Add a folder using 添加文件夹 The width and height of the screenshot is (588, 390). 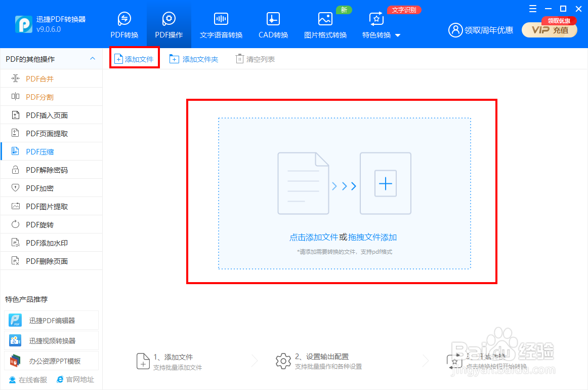coord(194,59)
